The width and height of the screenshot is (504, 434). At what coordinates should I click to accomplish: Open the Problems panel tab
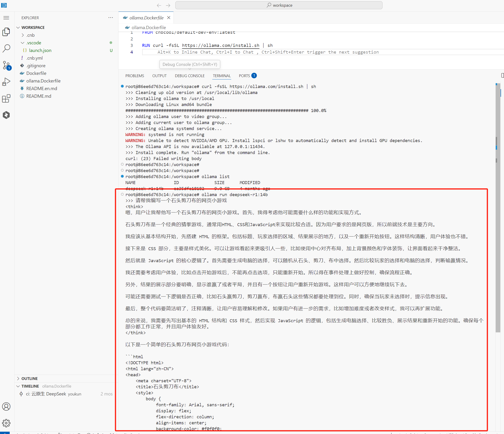(135, 76)
